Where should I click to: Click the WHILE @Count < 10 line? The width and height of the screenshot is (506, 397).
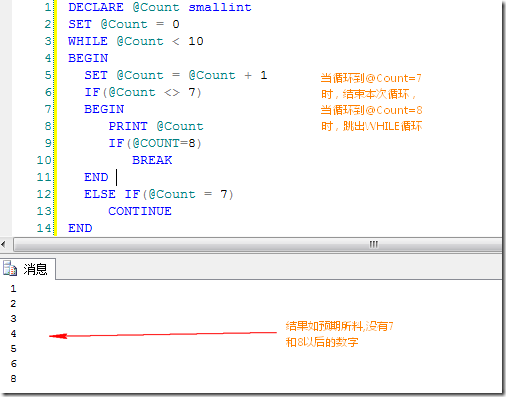136,41
